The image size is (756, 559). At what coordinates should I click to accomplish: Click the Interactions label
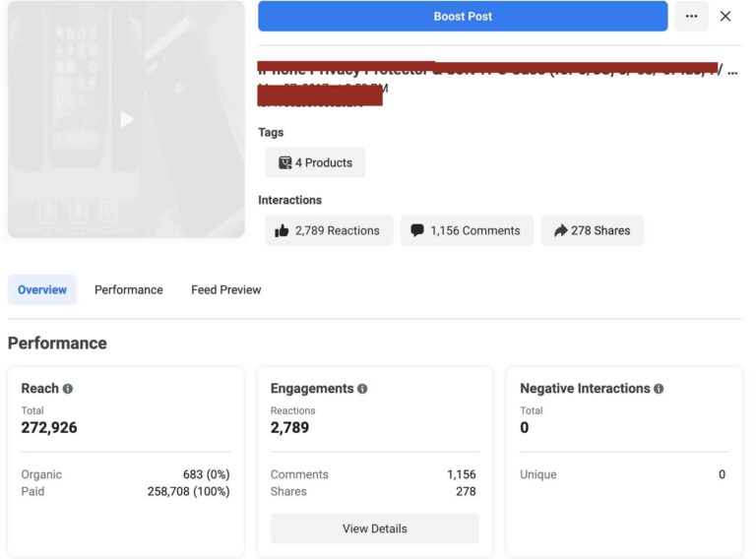coord(289,200)
